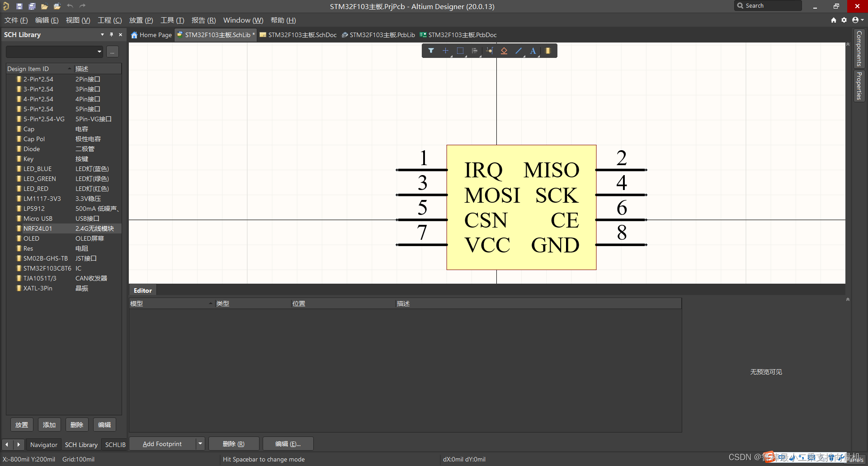Open the component filter combo box
This screenshot has height=466, width=868.
(x=54, y=52)
